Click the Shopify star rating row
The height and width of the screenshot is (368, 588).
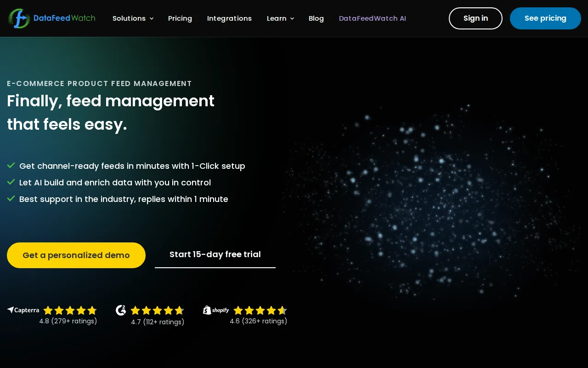260,310
